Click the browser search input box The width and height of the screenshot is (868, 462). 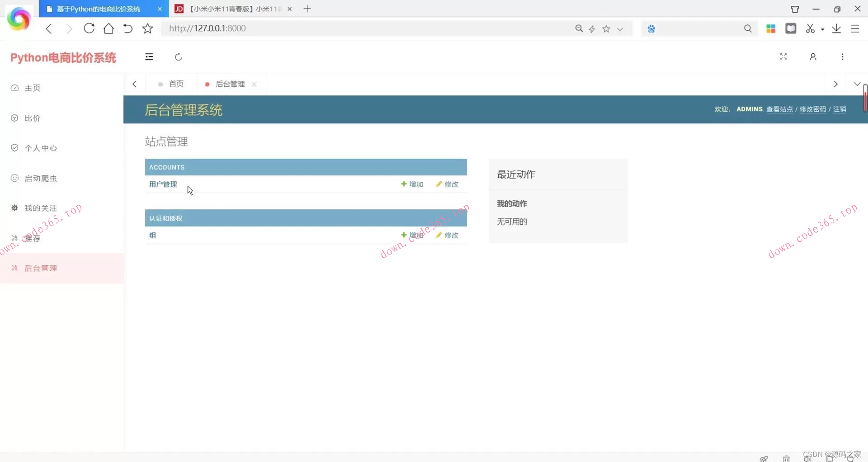pos(699,29)
